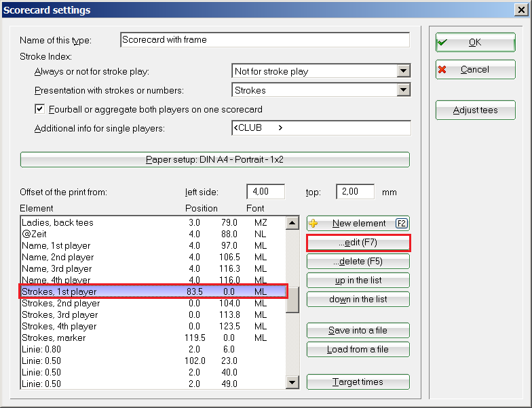The width and height of the screenshot is (532, 408).
Task: Close the Scorecard settings dialog
Action: [521, 10]
